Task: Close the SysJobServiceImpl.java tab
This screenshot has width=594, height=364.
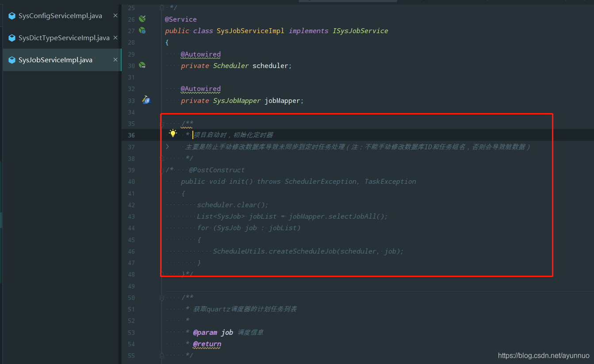Action: pyautogui.click(x=115, y=60)
